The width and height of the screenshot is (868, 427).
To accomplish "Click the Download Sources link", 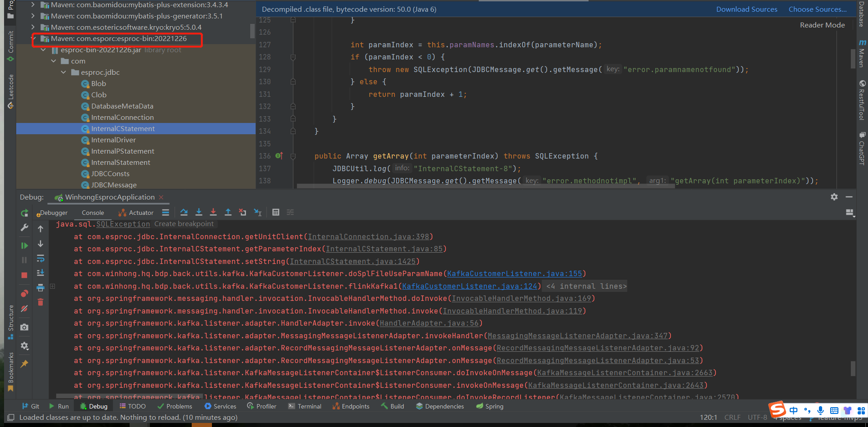I will [747, 9].
